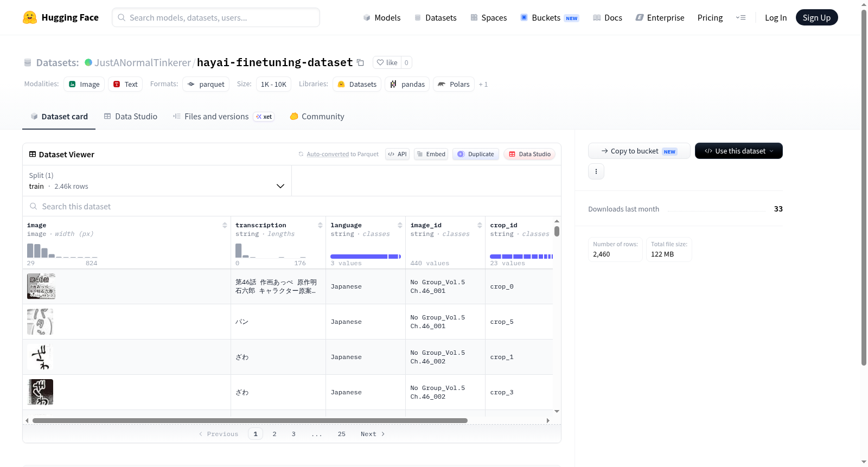868x467 pixels.
Task: Open Buckets from top navigation
Action: 550,17
